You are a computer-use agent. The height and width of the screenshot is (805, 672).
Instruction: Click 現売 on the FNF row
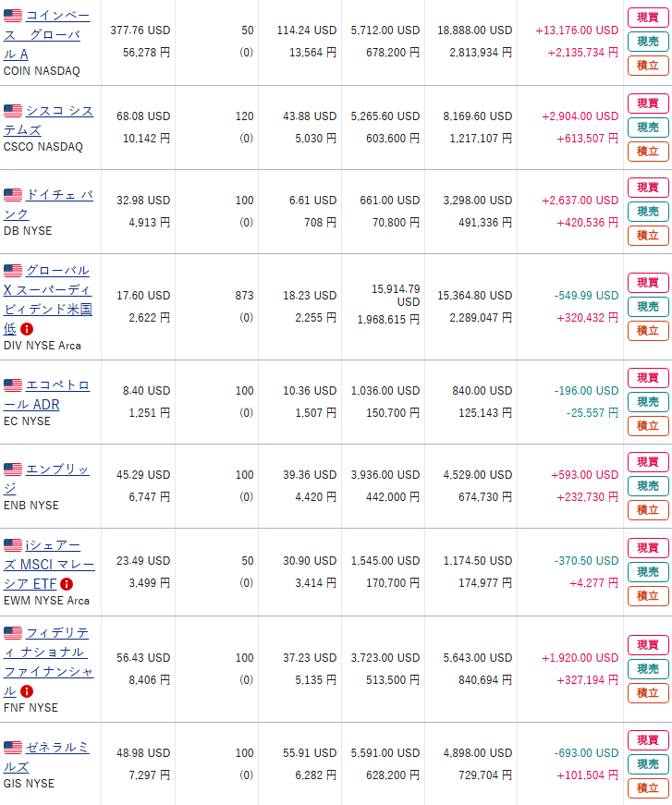click(x=648, y=669)
